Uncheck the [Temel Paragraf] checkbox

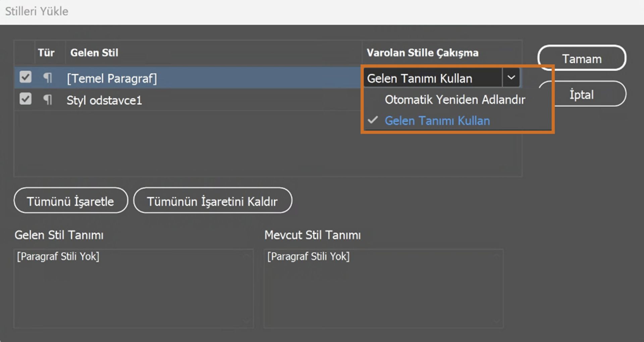[x=25, y=77]
